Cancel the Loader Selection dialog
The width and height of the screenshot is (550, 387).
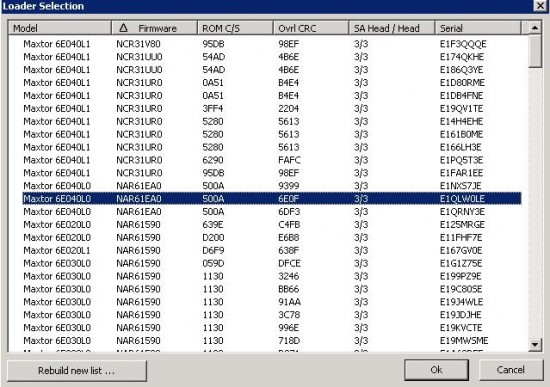click(x=511, y=370)
